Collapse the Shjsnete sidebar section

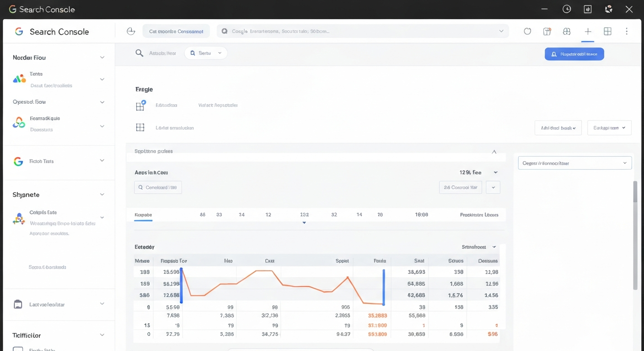pos(102,195)
